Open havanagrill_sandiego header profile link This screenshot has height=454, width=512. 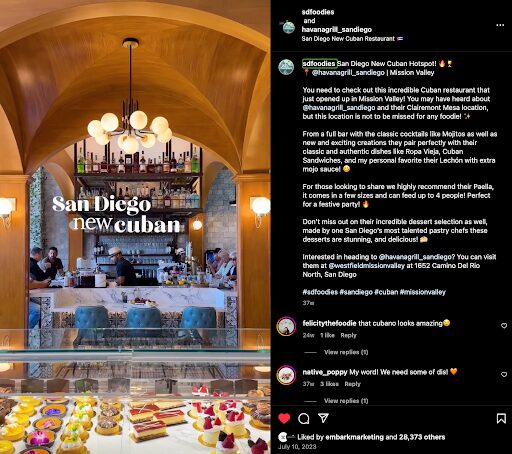pos(337,29)
